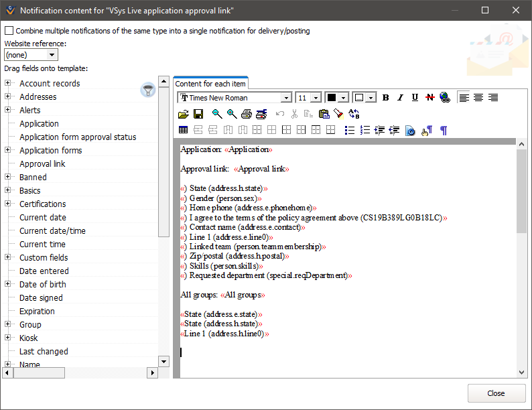532x410 pixels.
Task: Expand the Account records tree node
Action: pos(8,84)
